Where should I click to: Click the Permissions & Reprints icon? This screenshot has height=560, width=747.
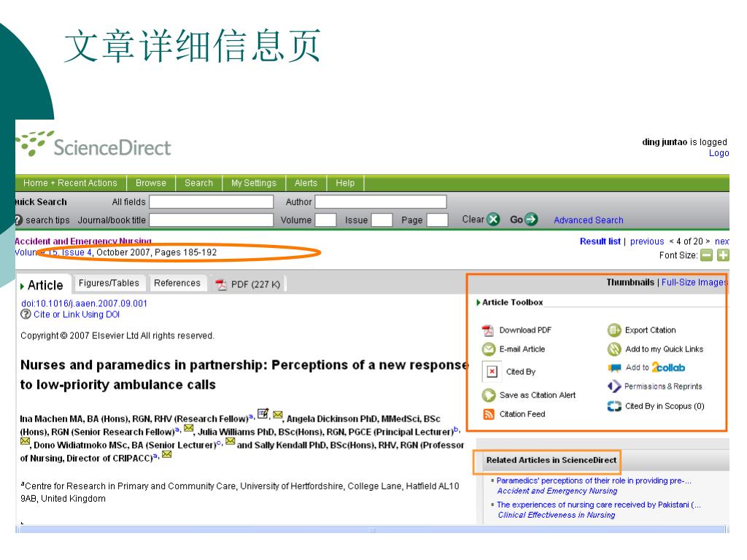point(614,386)
